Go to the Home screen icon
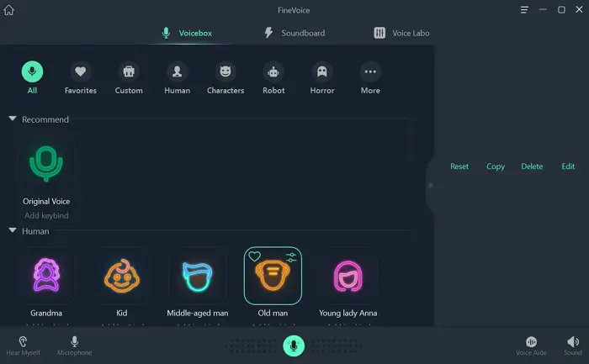The height and width of the screenshot is (364, 589). click(x=9, y=10)
